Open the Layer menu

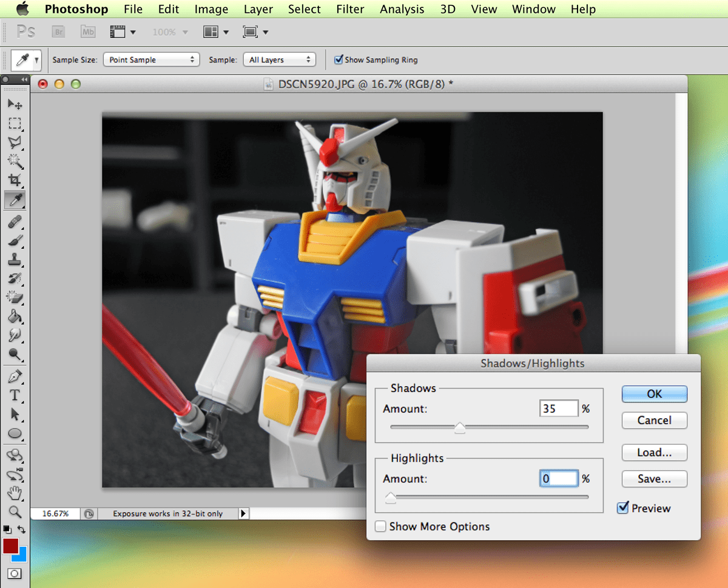258,9
